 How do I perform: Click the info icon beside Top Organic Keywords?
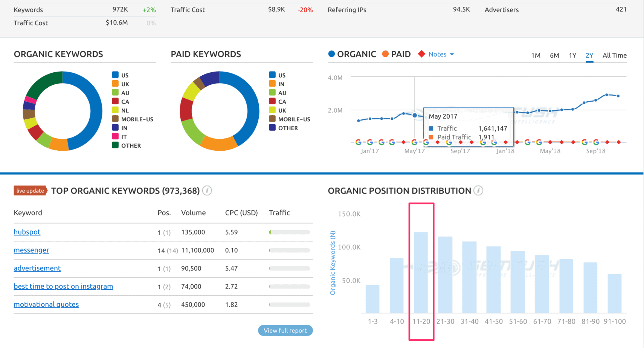coord(207,191)
